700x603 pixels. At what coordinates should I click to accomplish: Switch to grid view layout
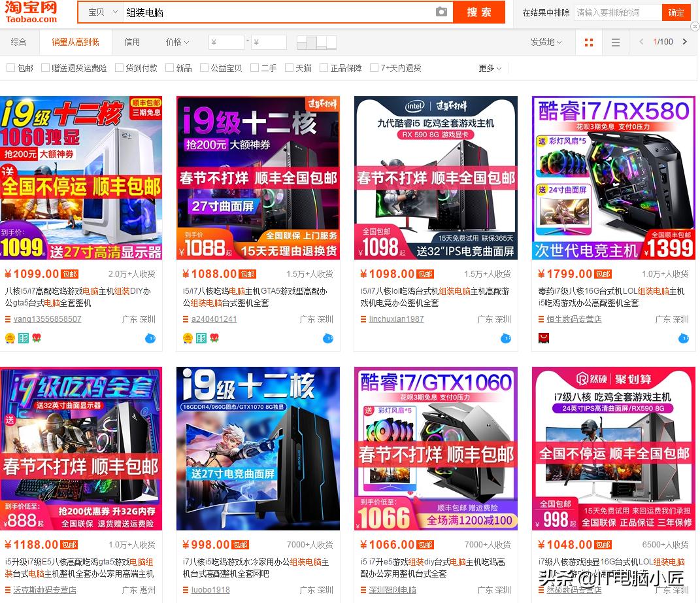coord(588,42)
